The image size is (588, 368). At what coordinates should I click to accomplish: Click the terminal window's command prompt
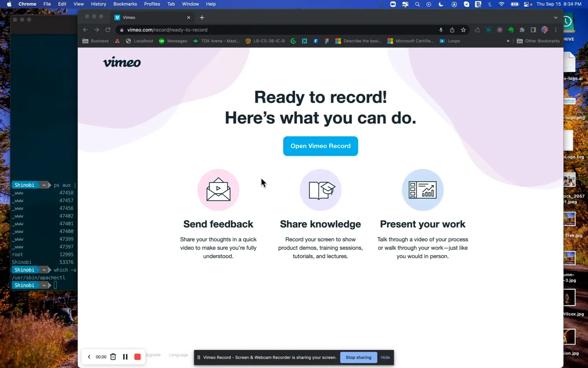55,285
